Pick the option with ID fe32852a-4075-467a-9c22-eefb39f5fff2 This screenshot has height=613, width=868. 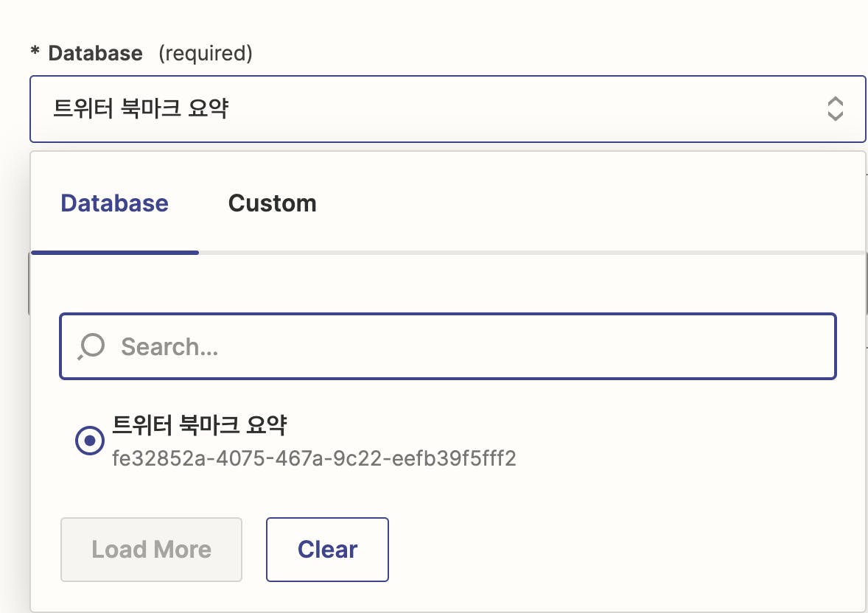coord(314,458)
